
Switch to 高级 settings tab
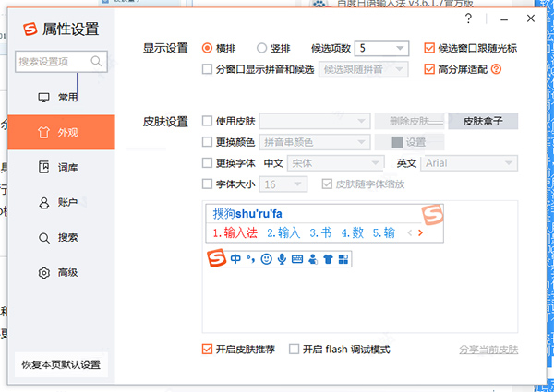pyautogui.click(x=61, y=273)
